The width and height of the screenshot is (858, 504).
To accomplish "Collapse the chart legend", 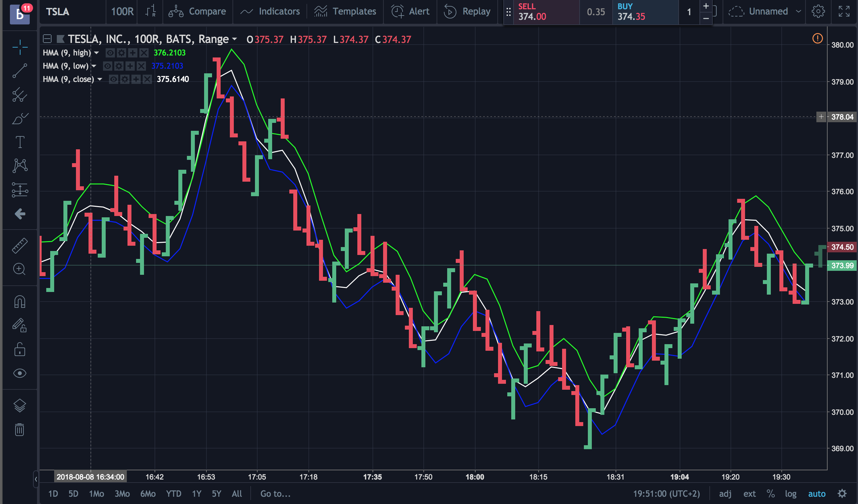I will tap(47, 39).
